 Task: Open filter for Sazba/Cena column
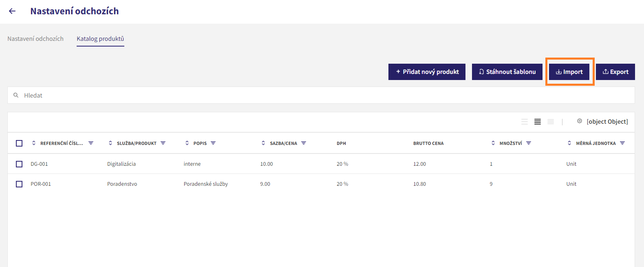pos(304,143)
